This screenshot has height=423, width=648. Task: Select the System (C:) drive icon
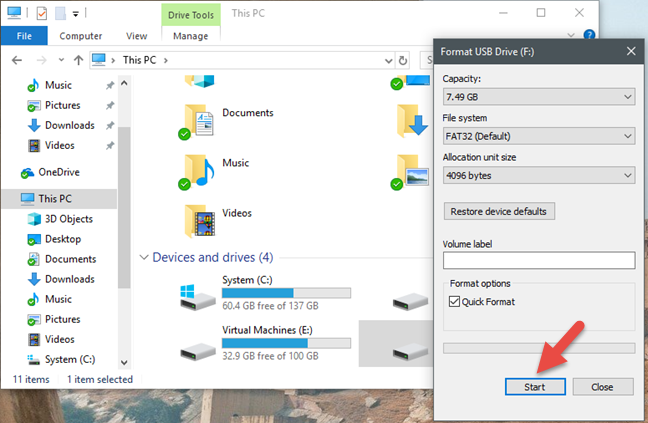point(197,297)
